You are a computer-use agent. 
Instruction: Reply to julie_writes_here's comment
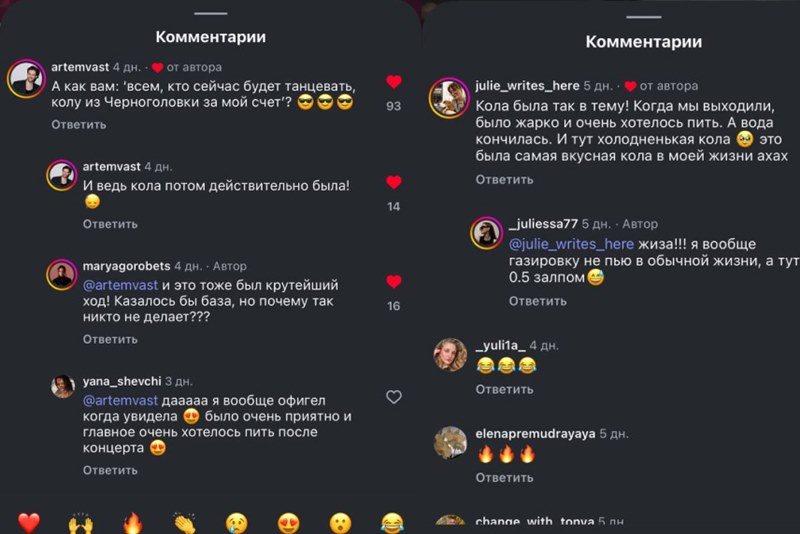[x=504, y=180]
